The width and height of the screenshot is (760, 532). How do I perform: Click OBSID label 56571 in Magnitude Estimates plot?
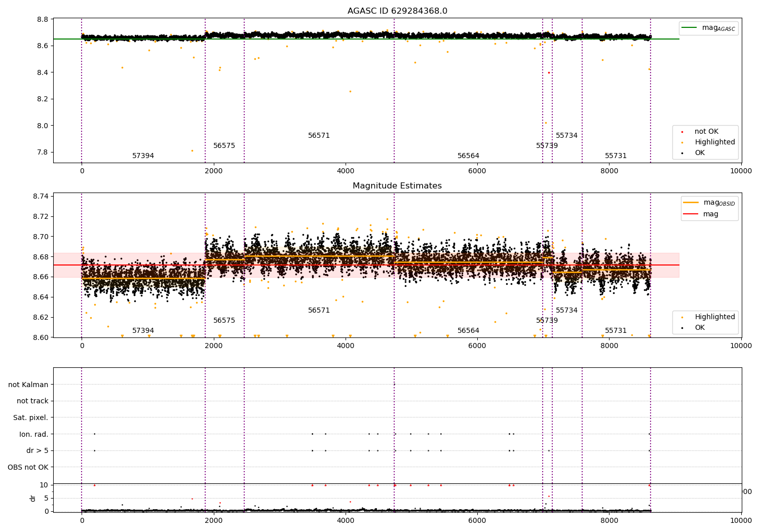(x=319, y=311)
